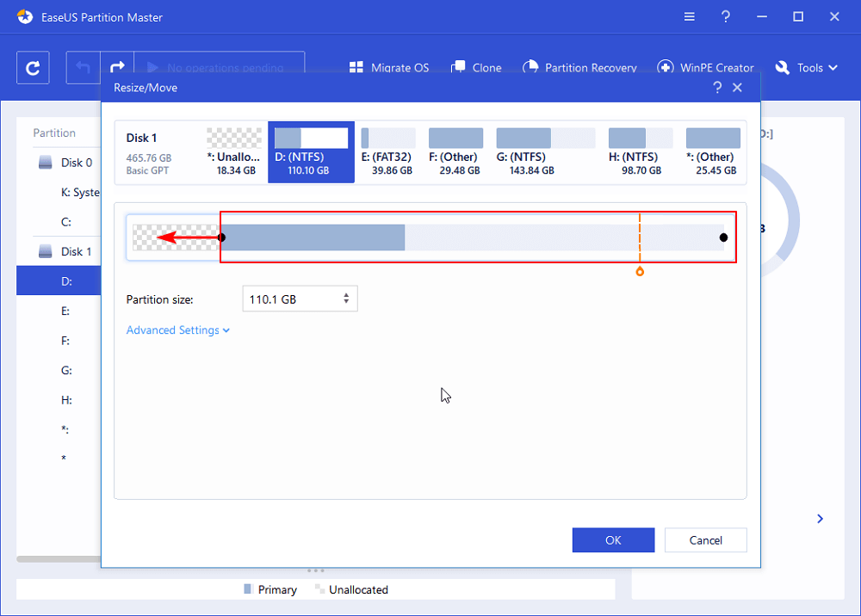
Task: Select the G: (NTFS) 143.84 GB partition block
Action: click(545, 152)
